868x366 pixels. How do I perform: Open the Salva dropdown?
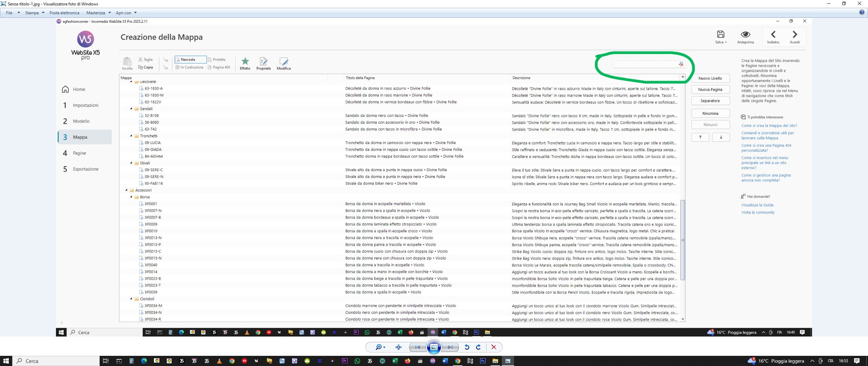coord(726,42)
